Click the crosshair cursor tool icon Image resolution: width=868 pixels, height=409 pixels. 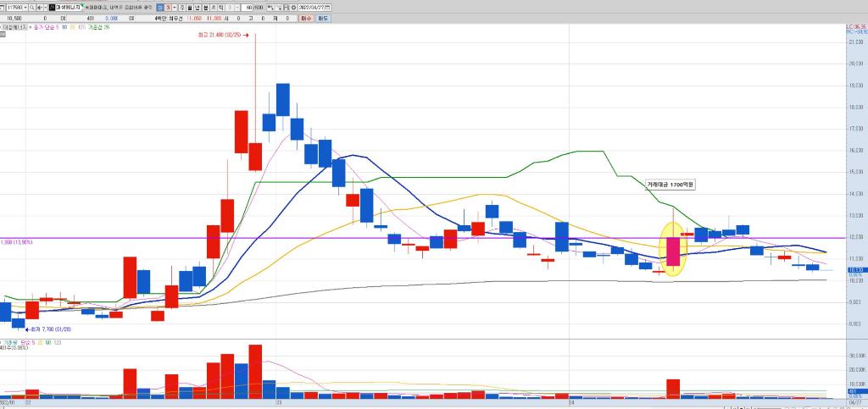click(270, 8)
